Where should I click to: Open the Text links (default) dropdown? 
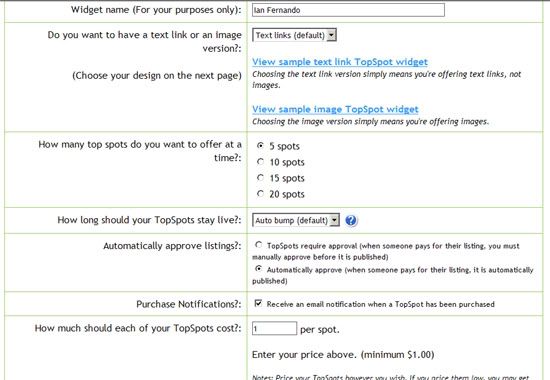(x=294, y=35)
